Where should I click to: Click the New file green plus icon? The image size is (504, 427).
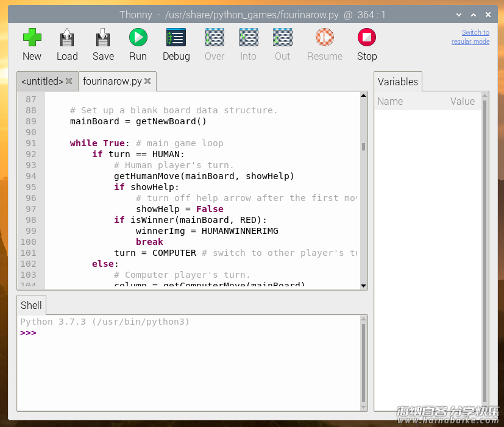[x=32, y=37]
